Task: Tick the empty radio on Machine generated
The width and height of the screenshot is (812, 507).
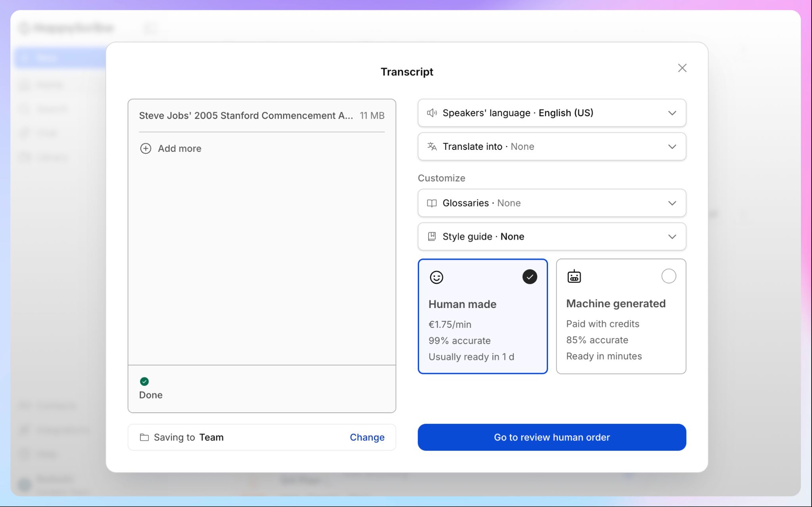Action: tap(668, 276)
